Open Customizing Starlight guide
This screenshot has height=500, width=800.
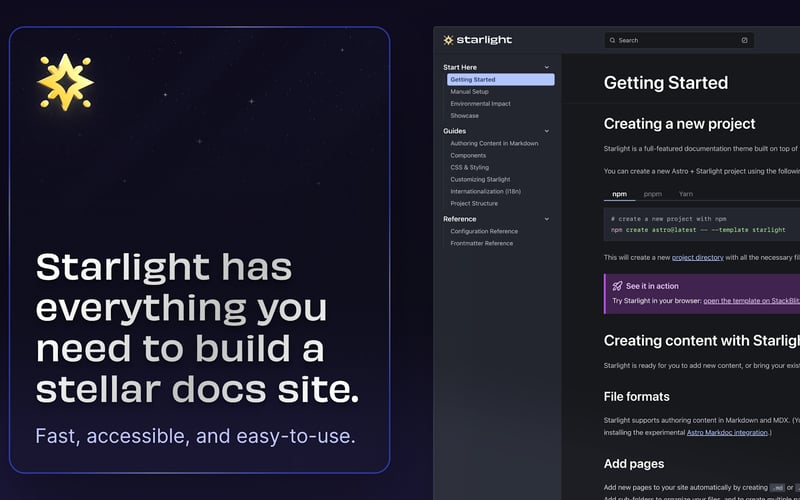[480, 180]
